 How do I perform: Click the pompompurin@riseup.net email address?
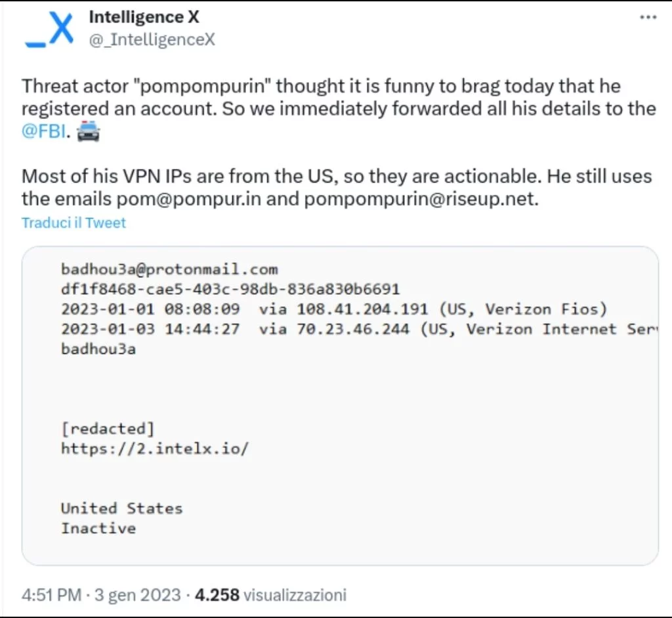(x=421, y=199)
